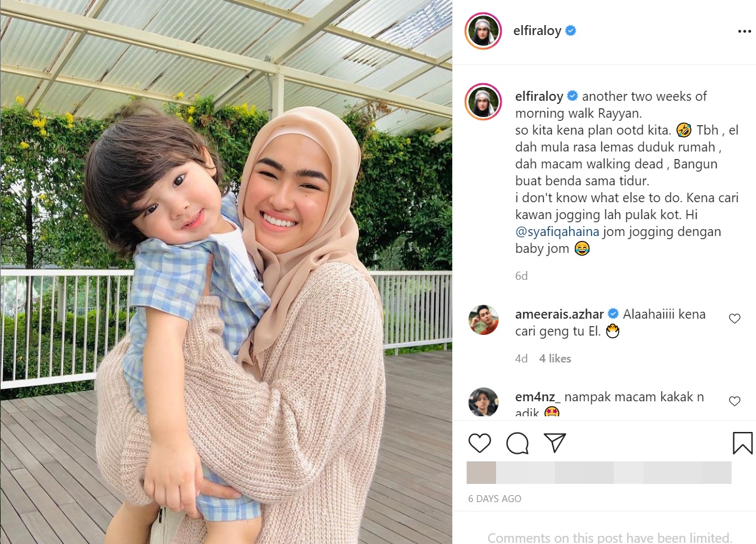This screenshot has height=544, width=756.
Task: View ameerais.azhar profile avatar
Action: 484,320
